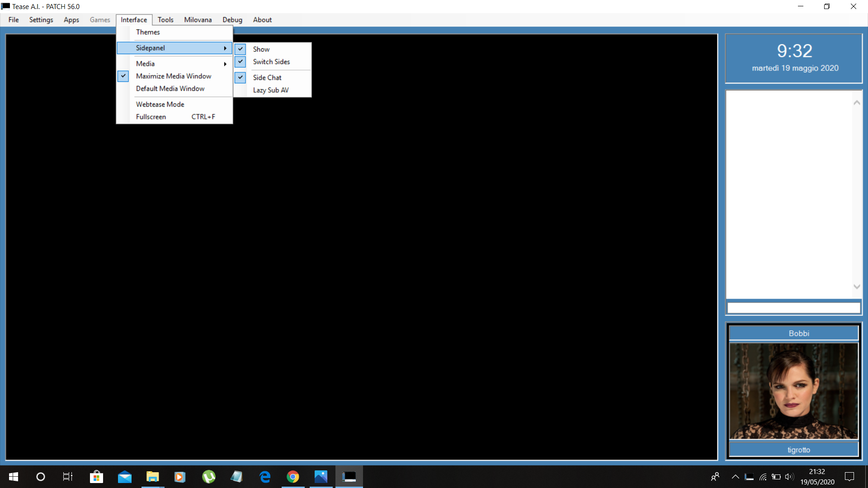Toggle Side Chat option

[273, 78]
